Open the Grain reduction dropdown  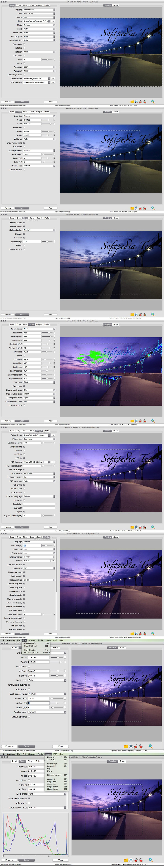pos(39,230)
